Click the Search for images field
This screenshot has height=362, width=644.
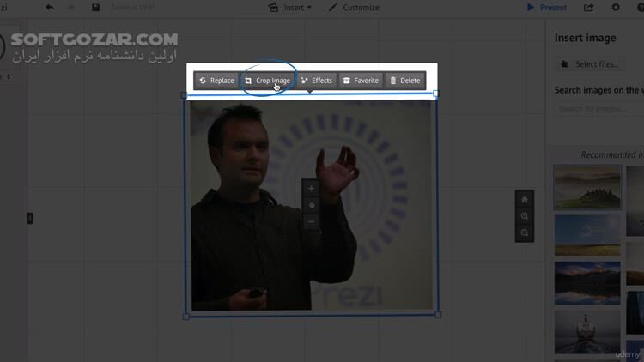597,109
